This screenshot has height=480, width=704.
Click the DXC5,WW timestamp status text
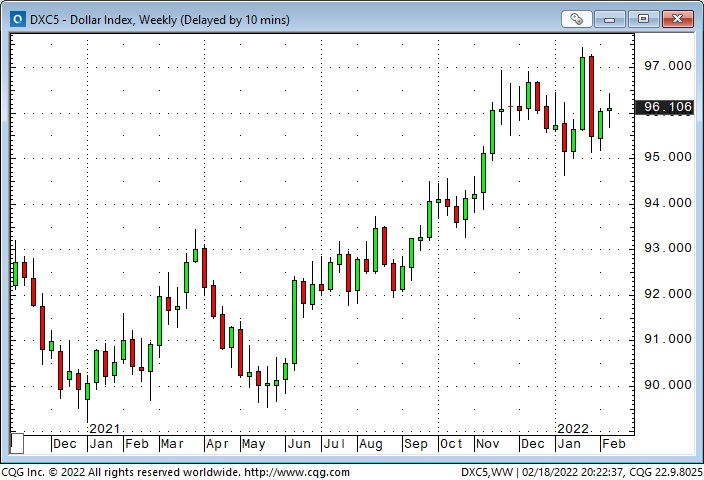582,472
